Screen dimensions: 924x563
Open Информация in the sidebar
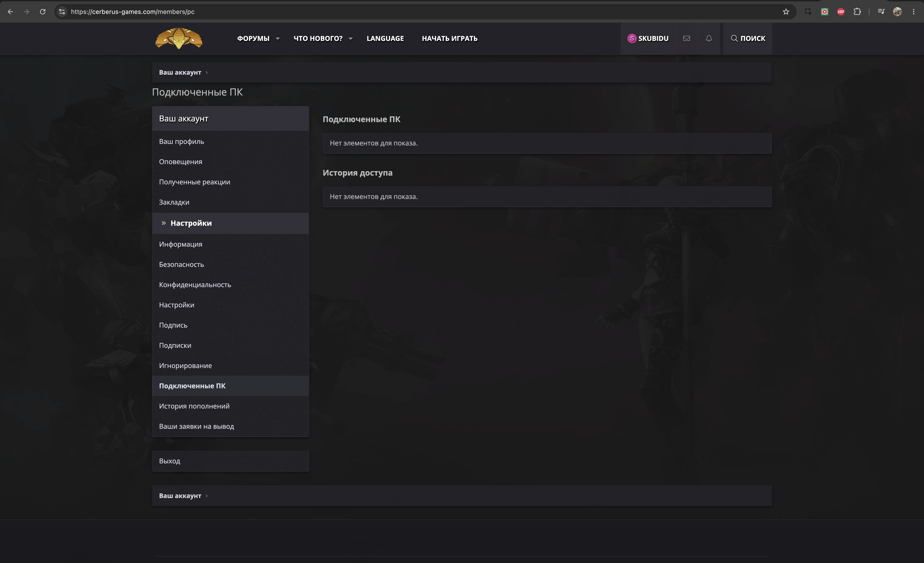coord(230,244)
